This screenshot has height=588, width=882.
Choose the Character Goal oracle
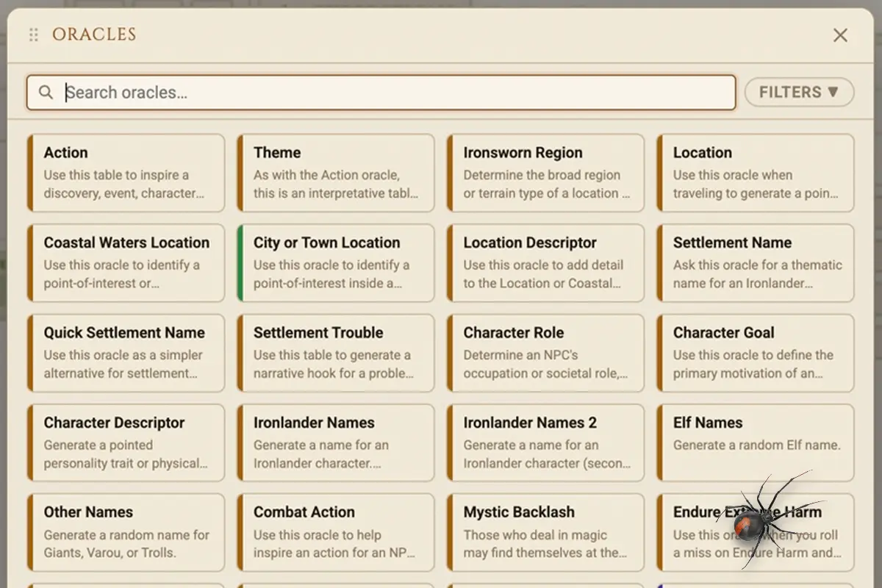pos(756,353)
